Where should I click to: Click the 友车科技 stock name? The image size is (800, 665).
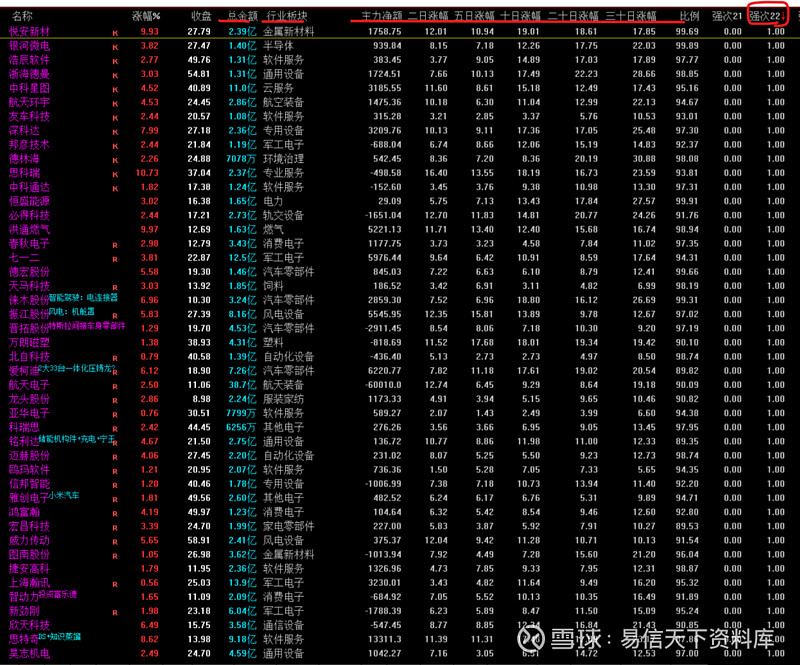click(x=30, y=116)
